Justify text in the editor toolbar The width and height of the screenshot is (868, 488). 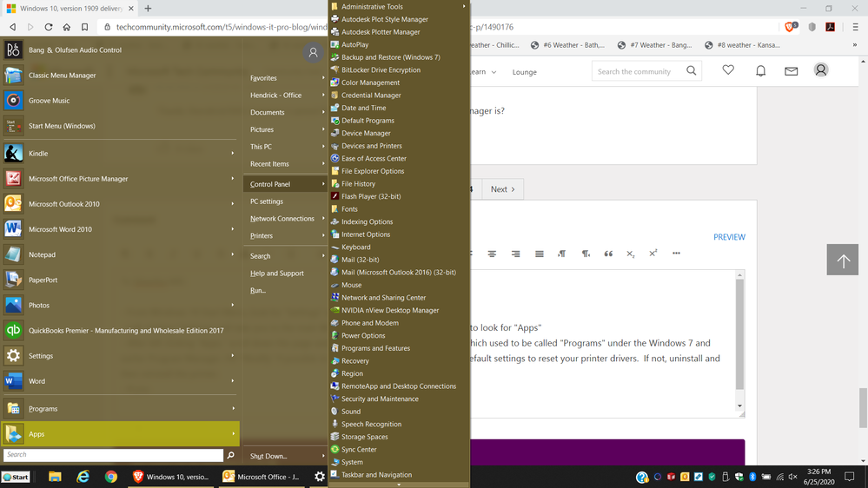click(x=540, y=254)
